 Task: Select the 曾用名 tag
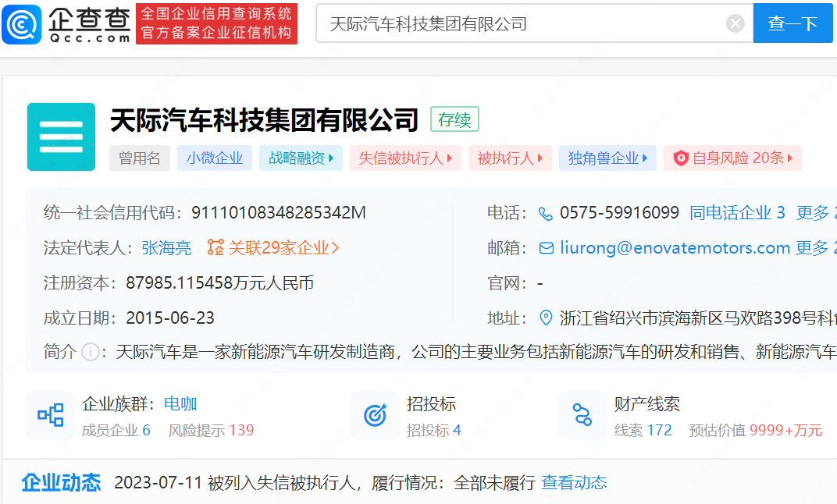139,158
